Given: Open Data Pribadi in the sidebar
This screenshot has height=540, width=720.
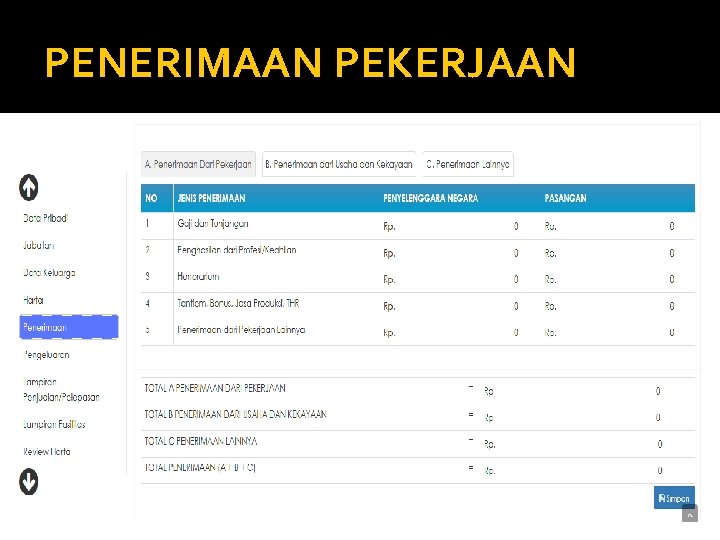Looking at the screenshot, I should coord(45,218).
